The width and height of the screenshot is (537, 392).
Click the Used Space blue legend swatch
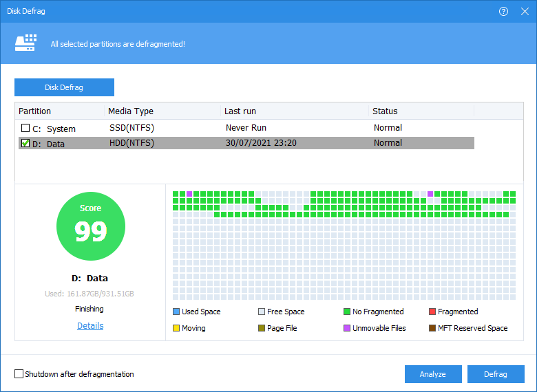(176, 312)
